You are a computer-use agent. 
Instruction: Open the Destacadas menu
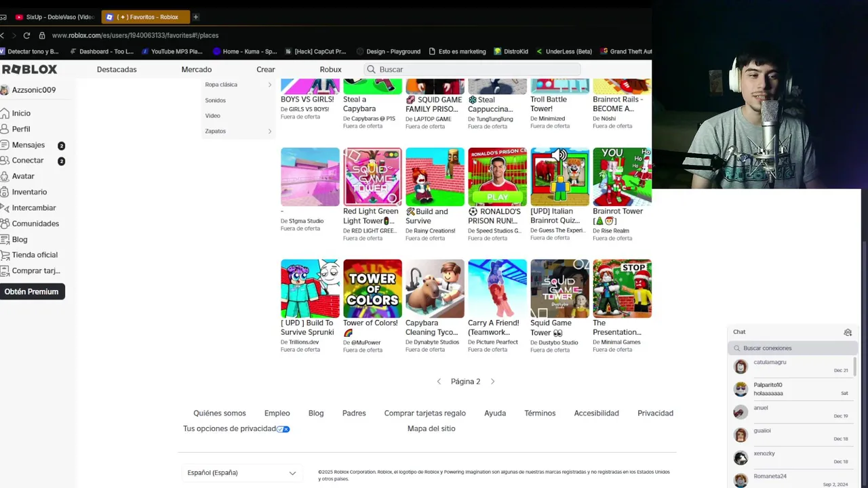117,69
